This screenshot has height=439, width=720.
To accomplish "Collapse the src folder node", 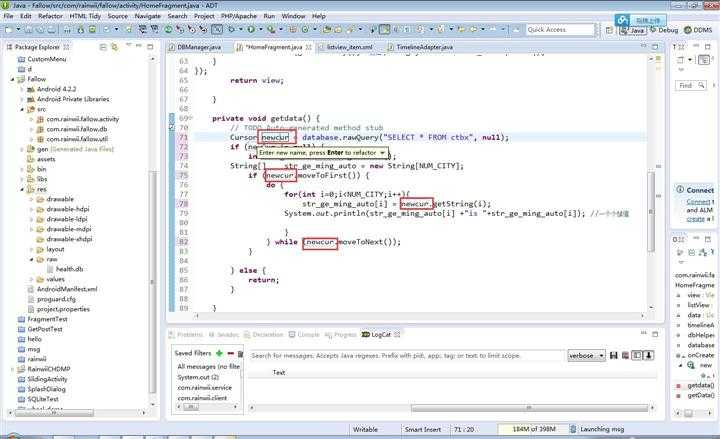I will (22, 109).
